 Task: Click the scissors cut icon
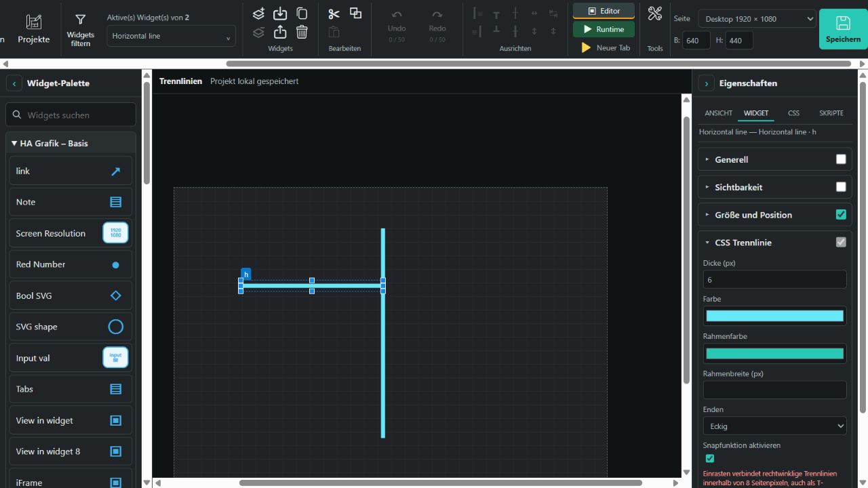[334, 14]
